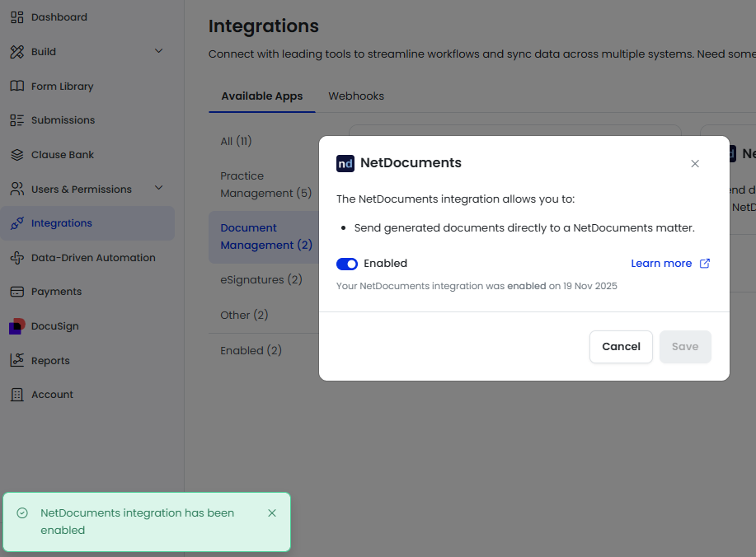Click the enabled on 19 Nov 2025 text
Viewport: 756px width, 557px height.
tap(562, 286)
